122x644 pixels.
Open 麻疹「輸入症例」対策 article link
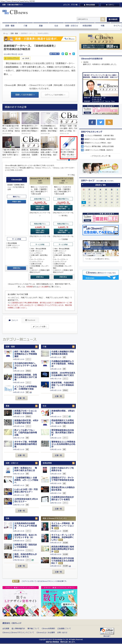click(x=26, y=354)
